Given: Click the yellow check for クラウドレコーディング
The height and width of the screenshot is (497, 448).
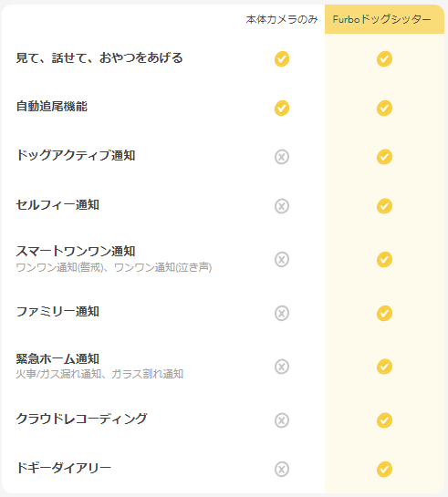Looking at the screenshot, I should click(384, 420).
